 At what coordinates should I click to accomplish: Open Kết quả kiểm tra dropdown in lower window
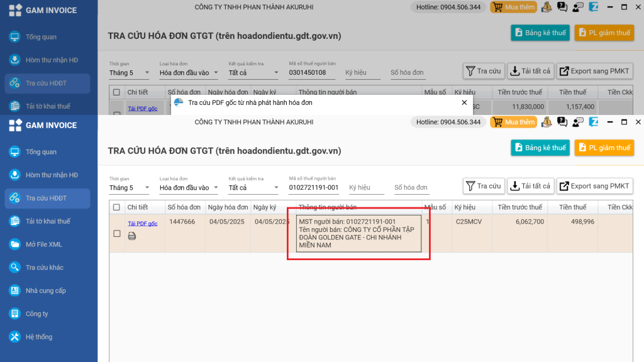(x=253, y=187)
